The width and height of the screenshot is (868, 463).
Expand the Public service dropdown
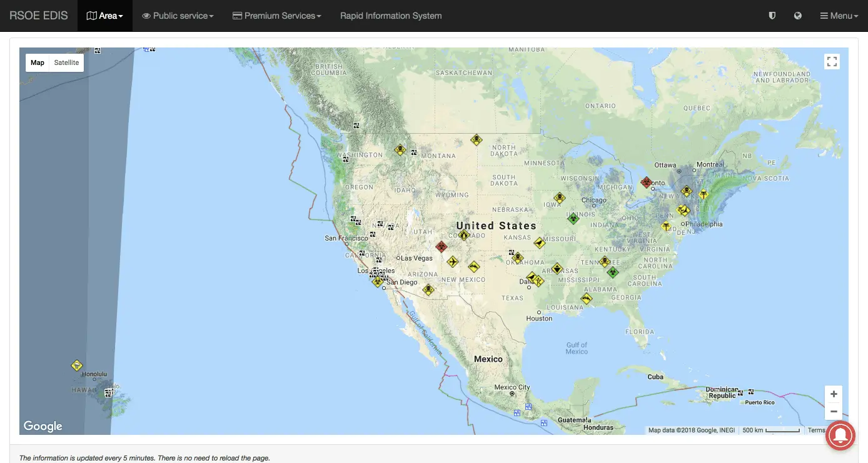(x=178, y=16)
